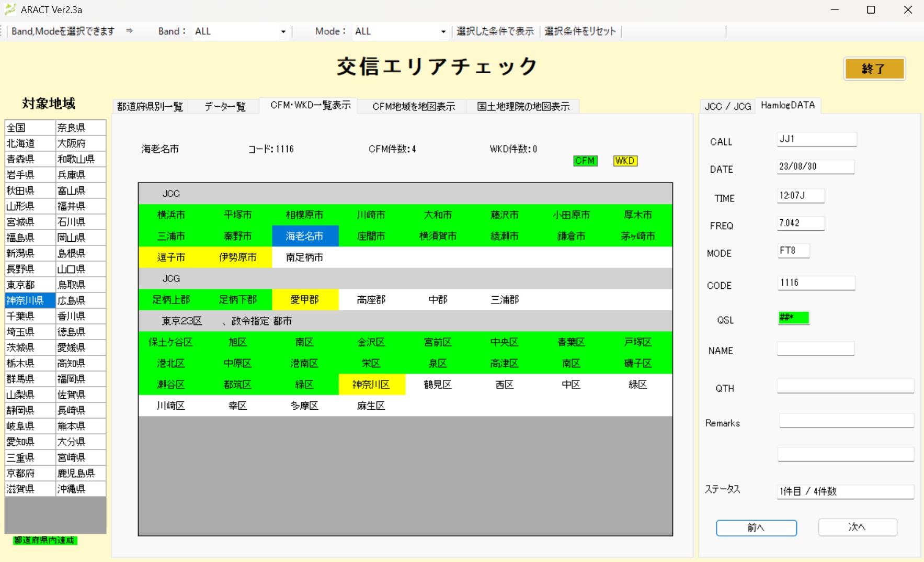The width and height of the screenshot is (924, 562).
Task: Maximize the ARACT window
Action: click(x=871, y=10)
